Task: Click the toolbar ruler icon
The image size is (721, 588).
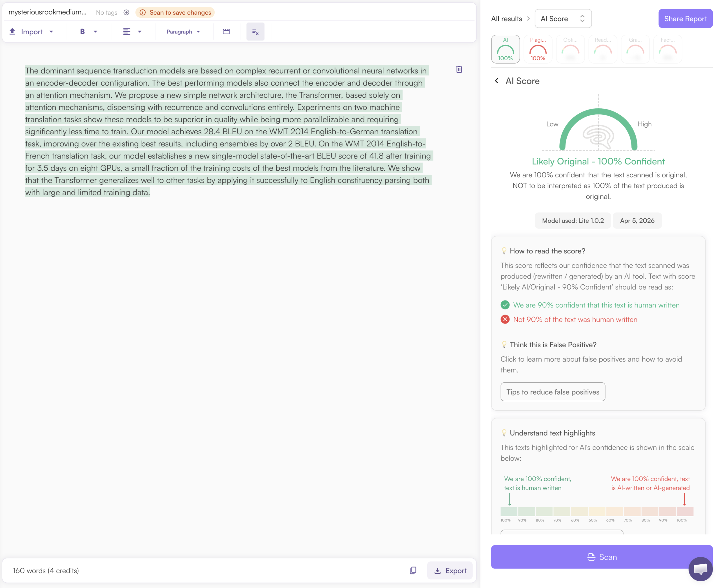Action: click(226, 32)
